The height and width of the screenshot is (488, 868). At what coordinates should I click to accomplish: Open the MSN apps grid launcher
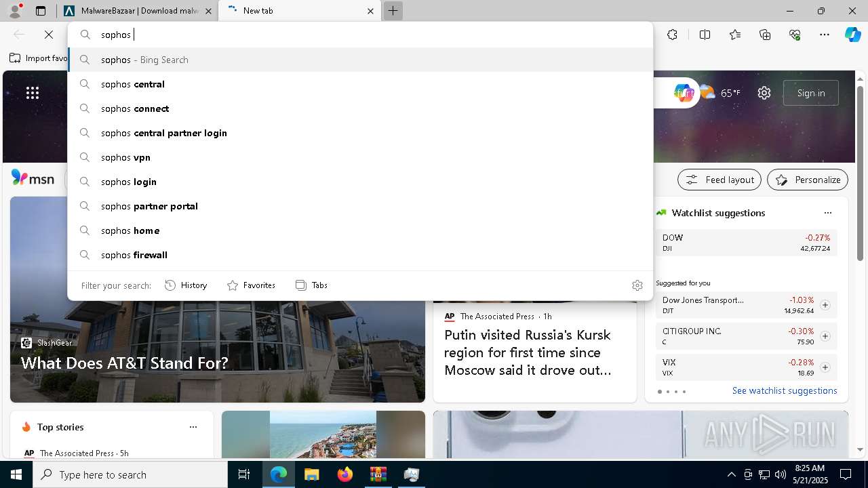point(33,93)
